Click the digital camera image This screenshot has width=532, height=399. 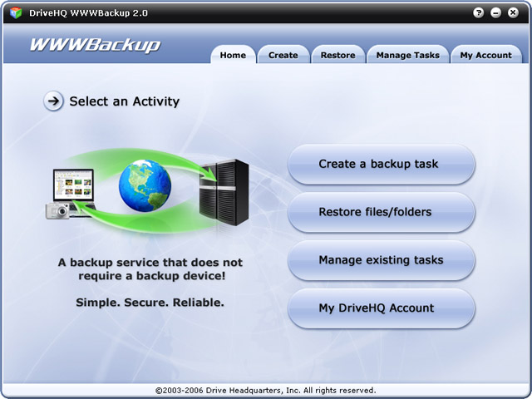tap(57, 211)
